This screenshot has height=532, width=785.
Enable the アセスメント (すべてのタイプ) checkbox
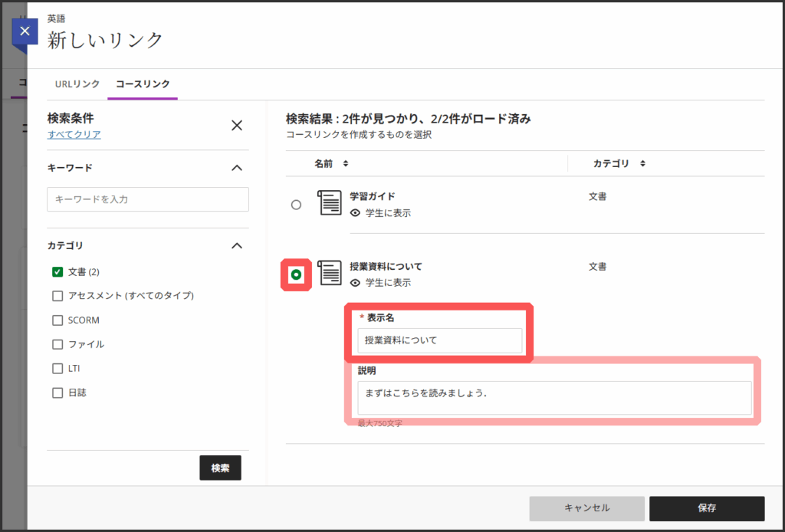tap(57, 296)
